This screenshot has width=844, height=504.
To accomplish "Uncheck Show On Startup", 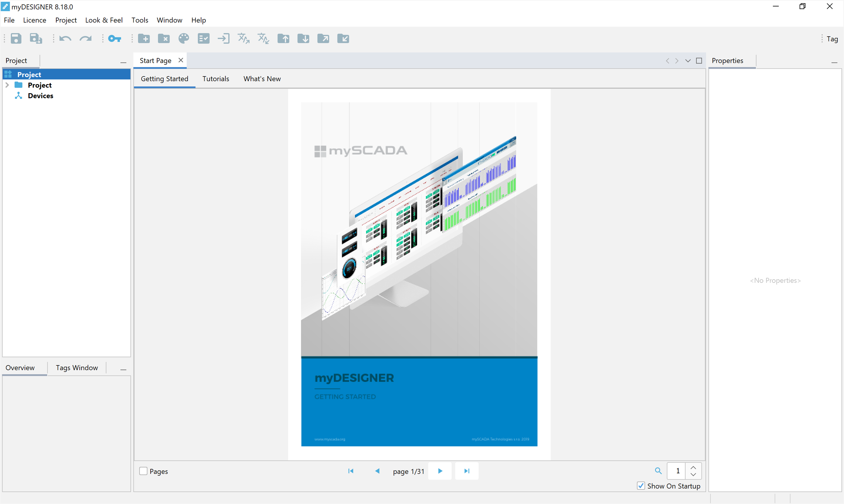I will 641,486.
